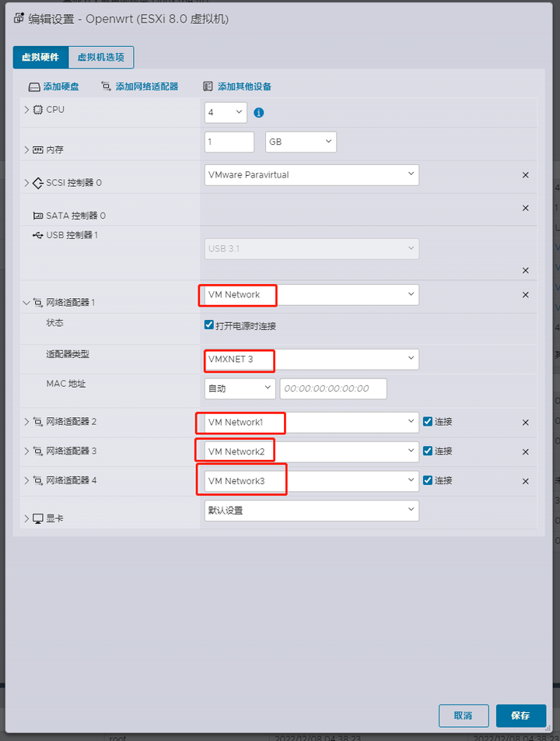This screenshot has width=560, height=741.
Task: Remove network adapter 4 with X icon
Action: point(526,481)
